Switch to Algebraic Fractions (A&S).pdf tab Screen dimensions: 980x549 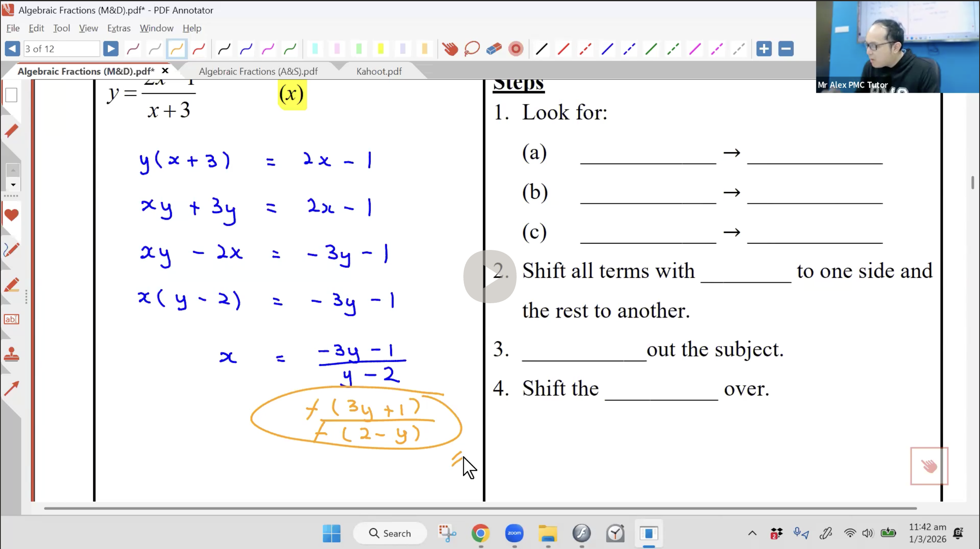coord(258,71)
